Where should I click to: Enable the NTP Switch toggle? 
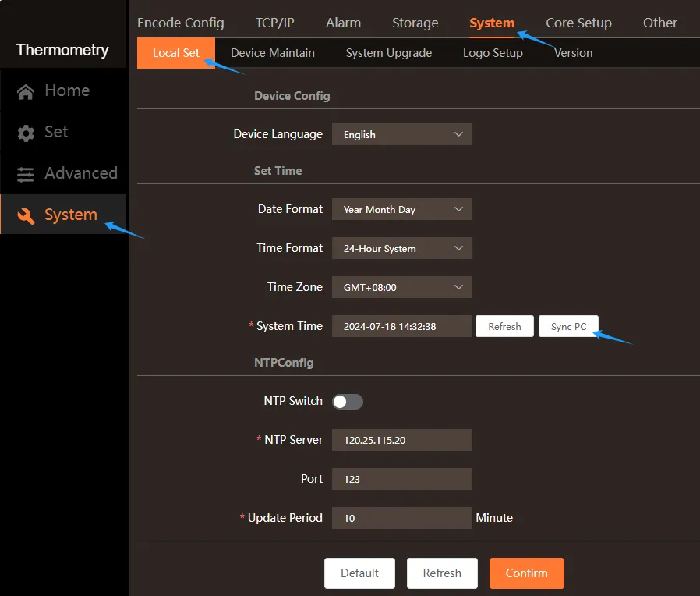pos(348,402)
